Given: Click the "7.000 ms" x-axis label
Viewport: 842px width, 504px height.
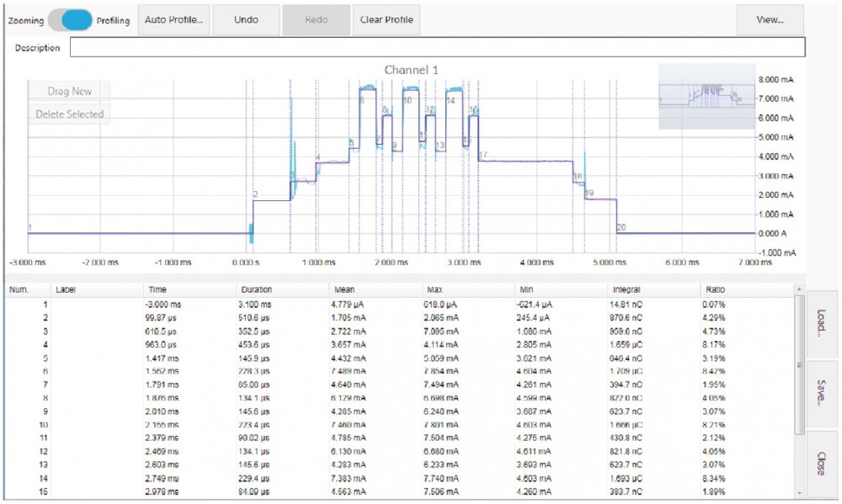Looking at the screenshot, I should pyautogui.click(x=755, y=263).
